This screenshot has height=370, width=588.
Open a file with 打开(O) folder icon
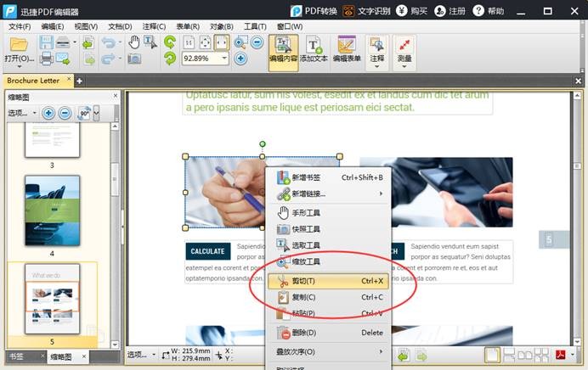click(19, 45)
